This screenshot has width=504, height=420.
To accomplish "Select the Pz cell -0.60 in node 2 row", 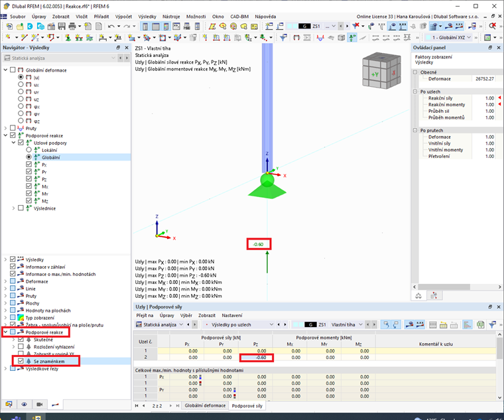I will [x=256, y=357].
